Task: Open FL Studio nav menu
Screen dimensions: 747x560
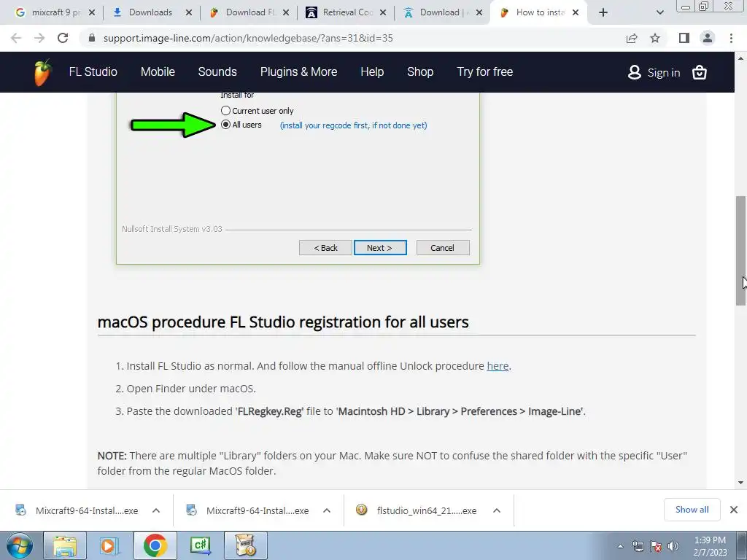Action: [93, 72]
